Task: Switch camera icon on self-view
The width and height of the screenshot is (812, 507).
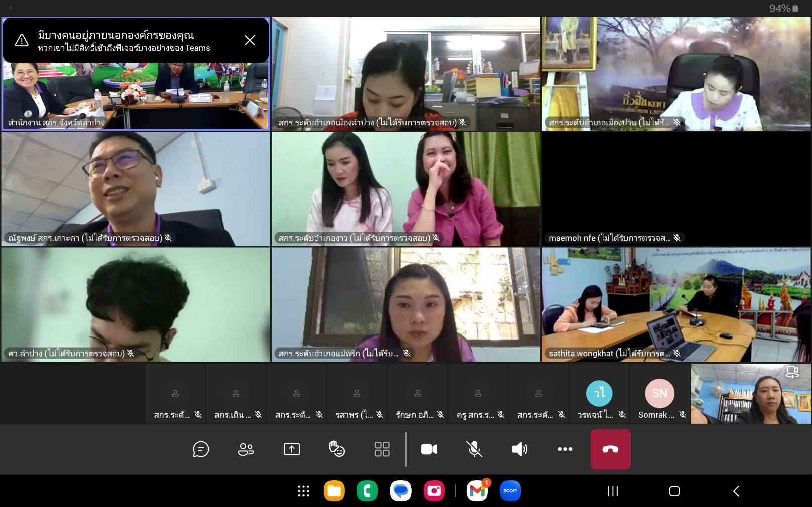Action: tap(792, 372)
